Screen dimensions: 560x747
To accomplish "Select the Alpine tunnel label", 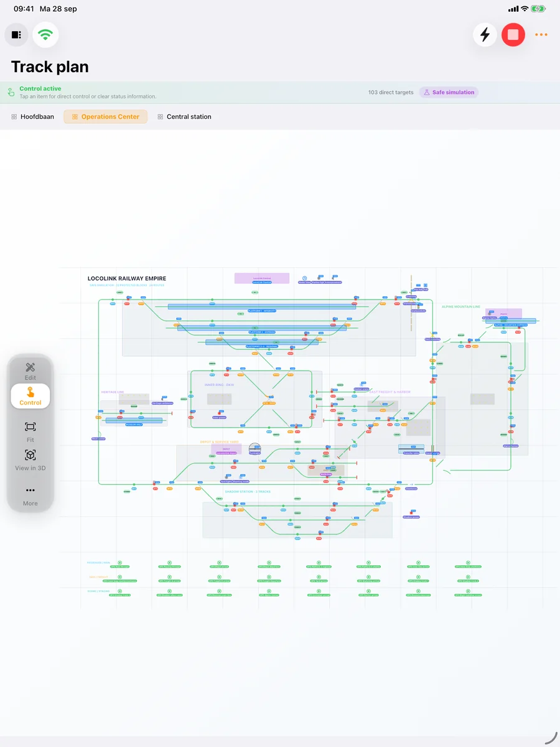I will pyautogui.click(x=511, y=446).
